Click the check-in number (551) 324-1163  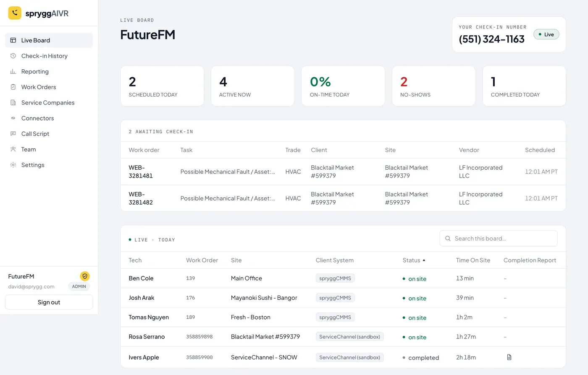pos(491,39)
